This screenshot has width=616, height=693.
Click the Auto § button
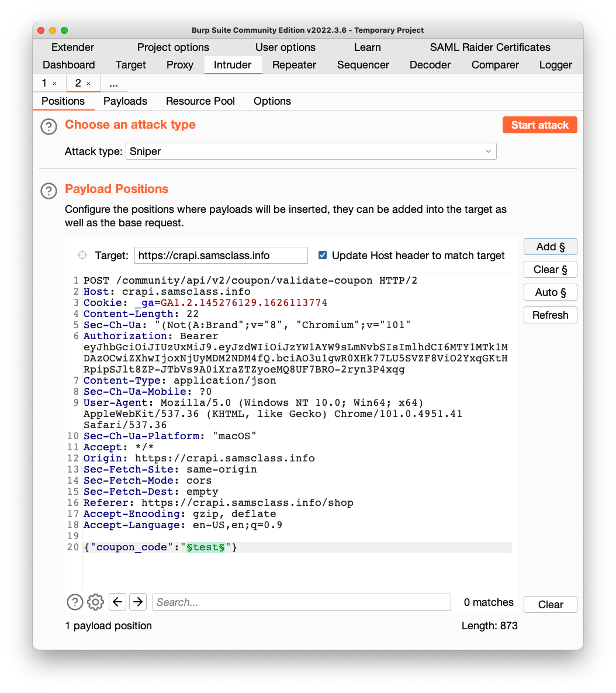pos(550,292)
